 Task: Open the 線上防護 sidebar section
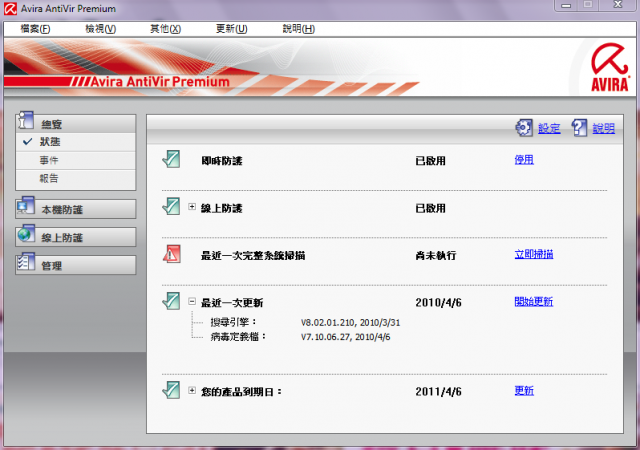click(x=76, y=237)
